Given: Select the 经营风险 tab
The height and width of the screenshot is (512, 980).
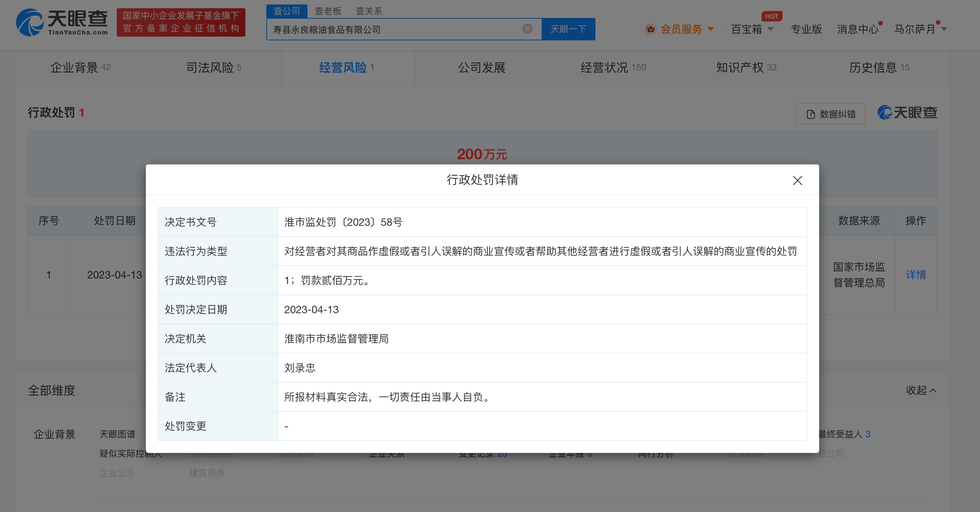Looking at the screenshot, I should click(347, 68).
